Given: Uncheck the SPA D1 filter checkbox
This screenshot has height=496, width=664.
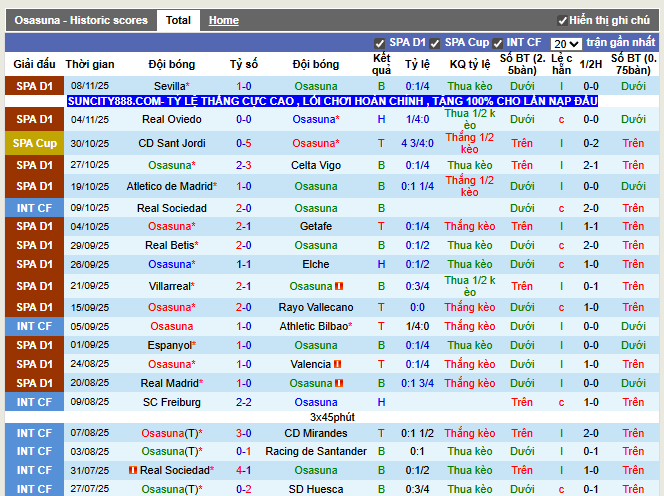Looking at the screenshot, I should pos(379,43).
